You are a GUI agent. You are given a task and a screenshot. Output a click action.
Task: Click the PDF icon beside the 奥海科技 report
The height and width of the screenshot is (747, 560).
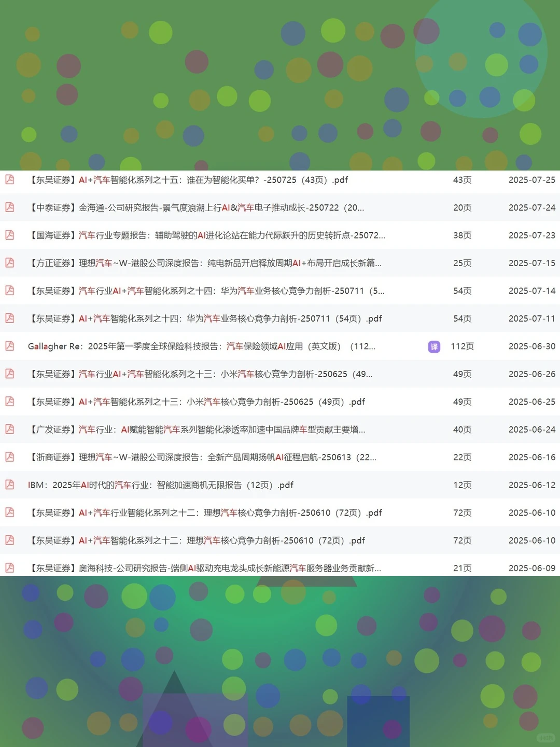9,568
